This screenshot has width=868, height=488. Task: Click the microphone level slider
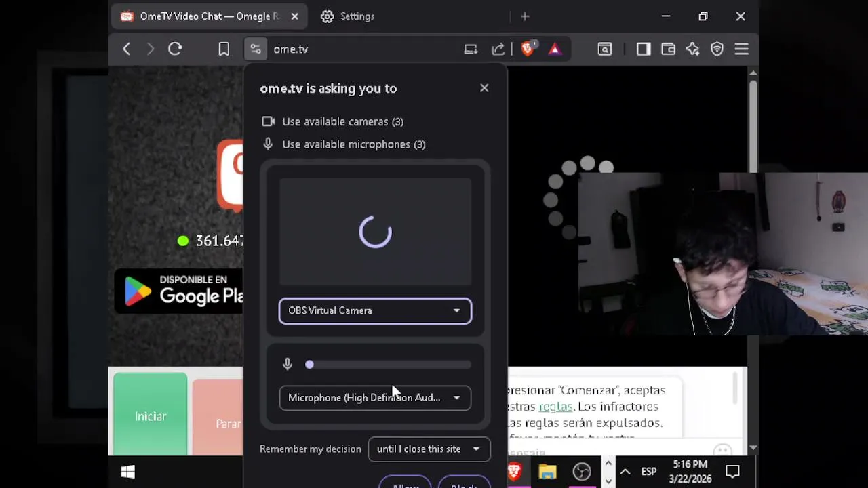[x=389, y=365]
